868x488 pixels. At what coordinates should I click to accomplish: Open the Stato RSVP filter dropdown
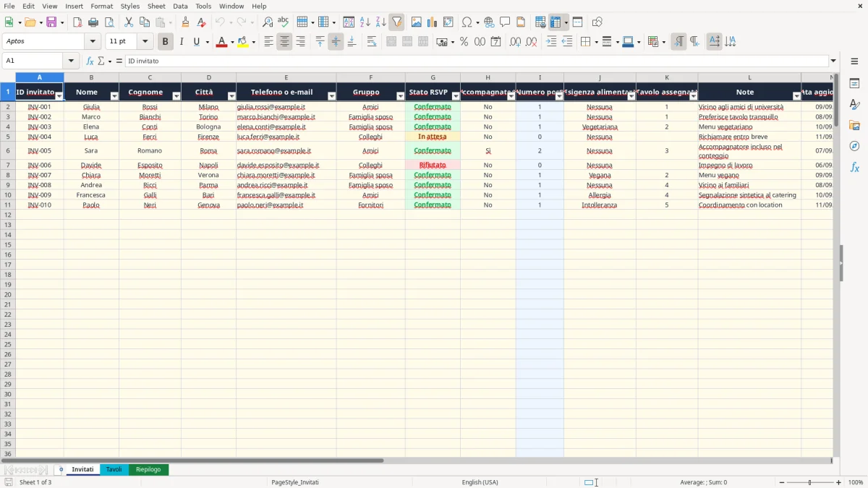click(456, 96)
